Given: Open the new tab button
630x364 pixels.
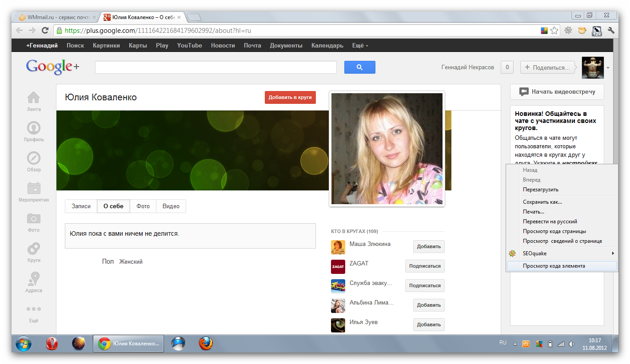Looking at the screenshot, I should 194,18.
